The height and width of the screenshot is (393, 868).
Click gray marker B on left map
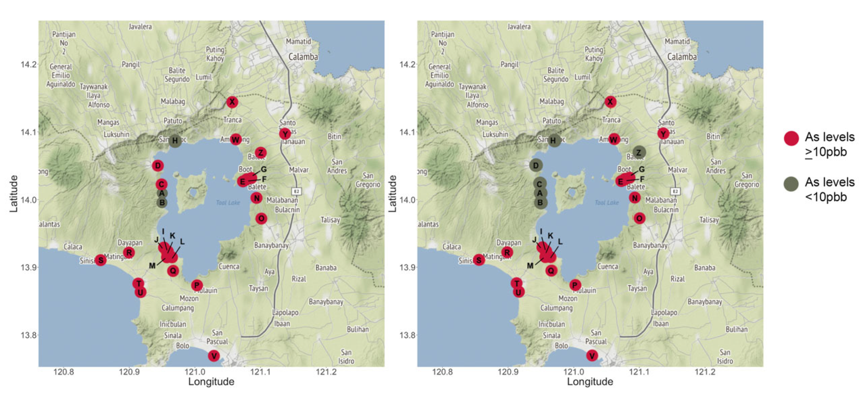(162, 203)
